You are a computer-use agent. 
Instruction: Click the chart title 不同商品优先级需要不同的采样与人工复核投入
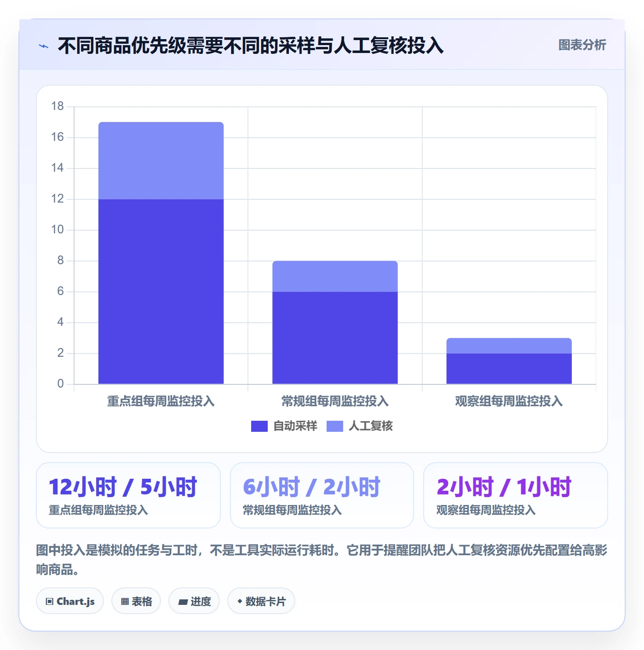point(251,46)
